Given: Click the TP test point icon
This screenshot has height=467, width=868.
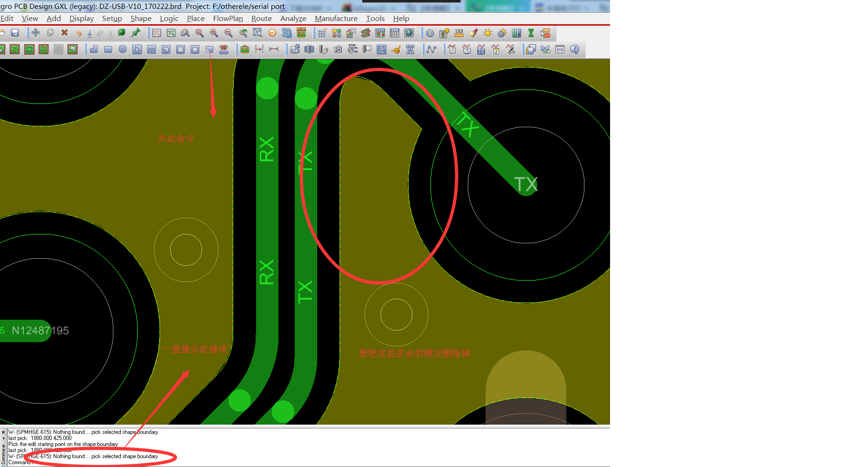Looking at the screenshot, I should (x=396, y=50).
